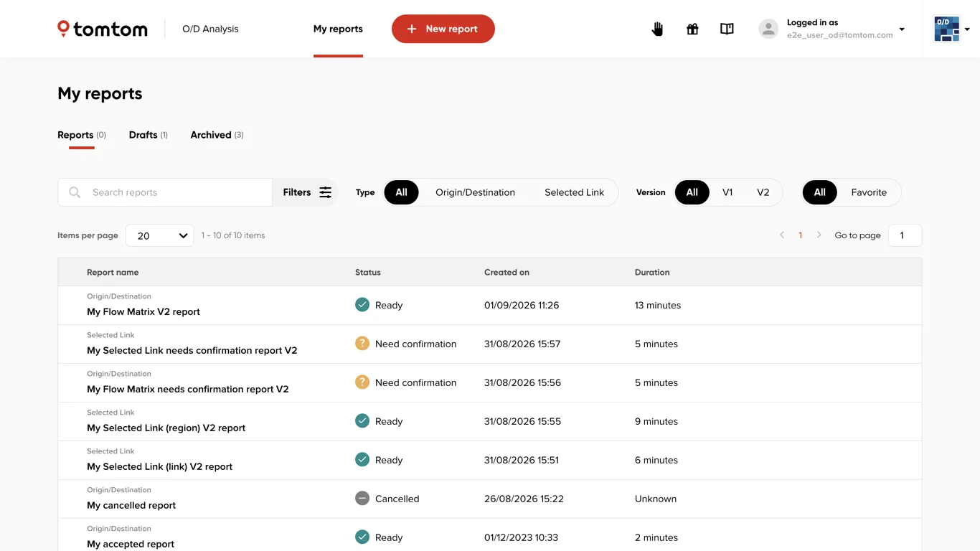Open My Selected Link (region) V2 report
Image resolution: width=980 pixels, height=551 pixels.
tap(166, 428)
